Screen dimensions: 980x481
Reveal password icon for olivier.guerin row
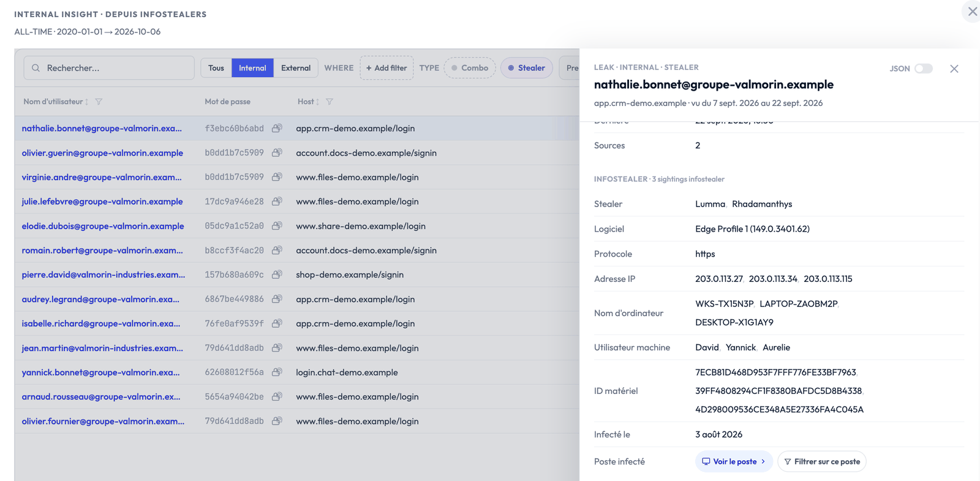tap(277, 153)
